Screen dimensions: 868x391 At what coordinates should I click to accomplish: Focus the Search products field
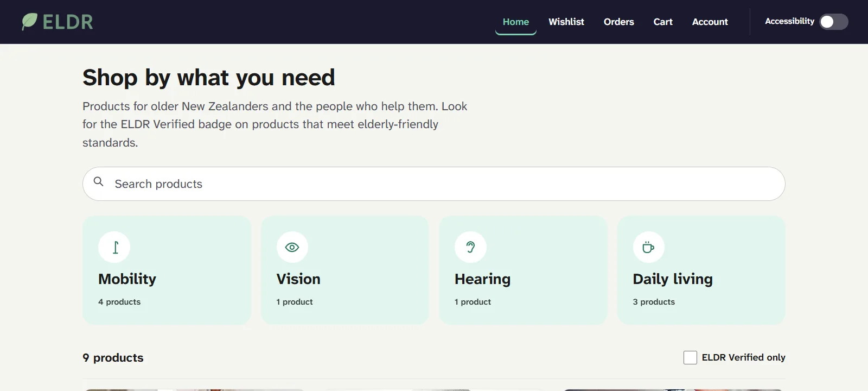434,184
